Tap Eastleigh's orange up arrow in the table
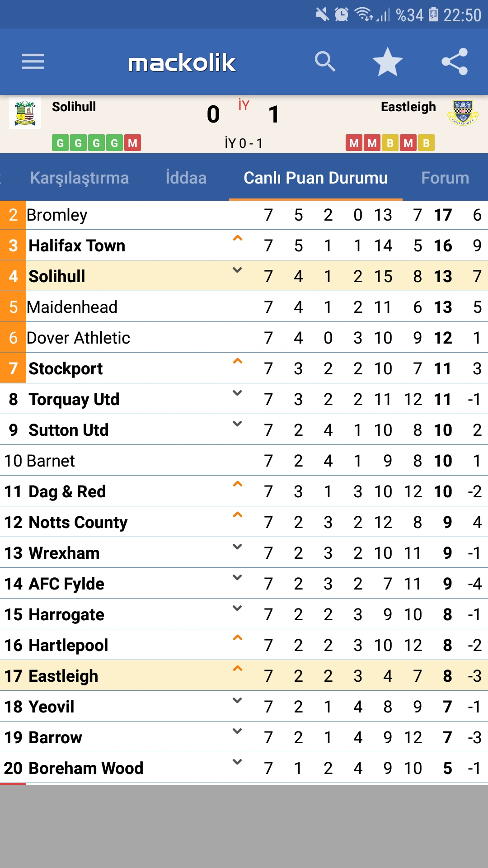 coord(237,669)
